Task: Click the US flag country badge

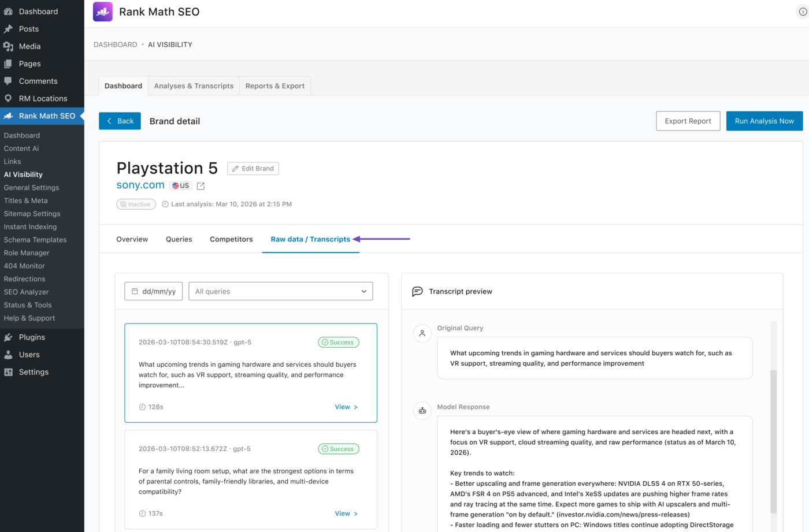Action: point(181,185)
